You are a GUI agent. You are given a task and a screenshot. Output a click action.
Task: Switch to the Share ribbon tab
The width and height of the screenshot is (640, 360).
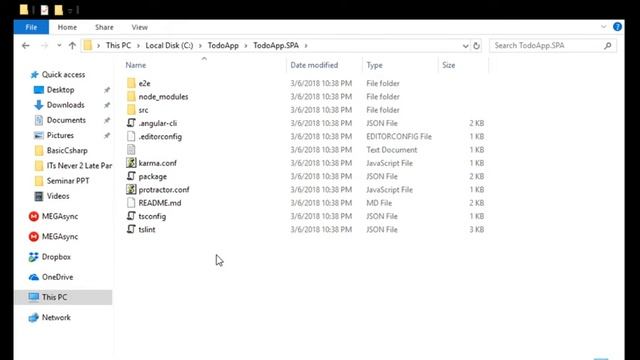104,27
